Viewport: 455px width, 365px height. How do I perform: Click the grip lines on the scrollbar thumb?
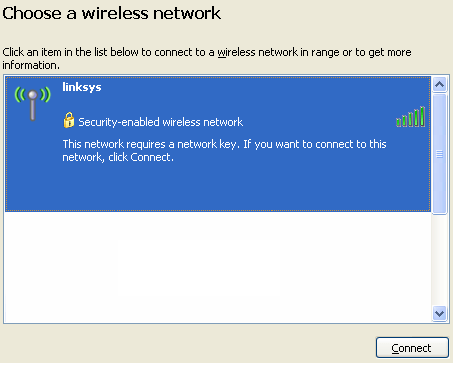439,154
